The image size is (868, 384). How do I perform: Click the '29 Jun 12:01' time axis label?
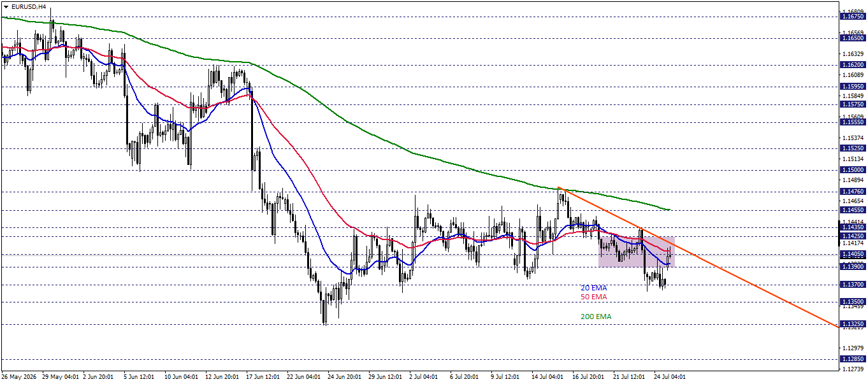point(385,377)
